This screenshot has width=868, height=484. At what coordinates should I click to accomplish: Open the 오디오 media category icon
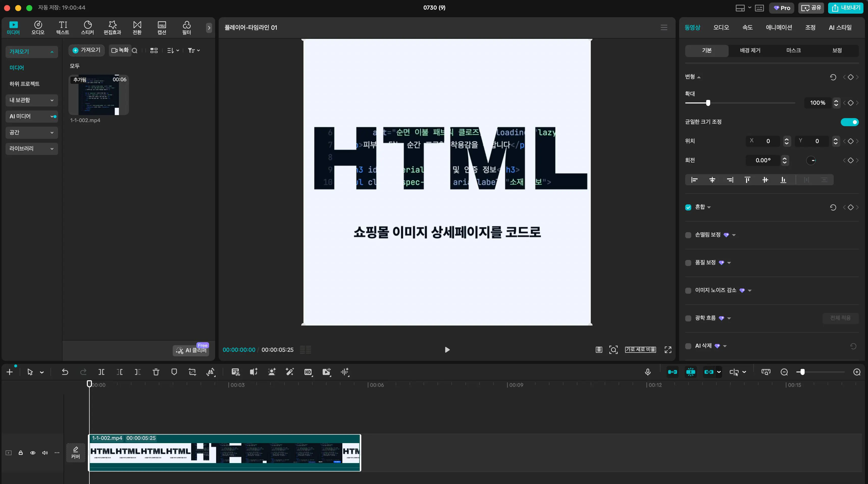coord(38,28)
